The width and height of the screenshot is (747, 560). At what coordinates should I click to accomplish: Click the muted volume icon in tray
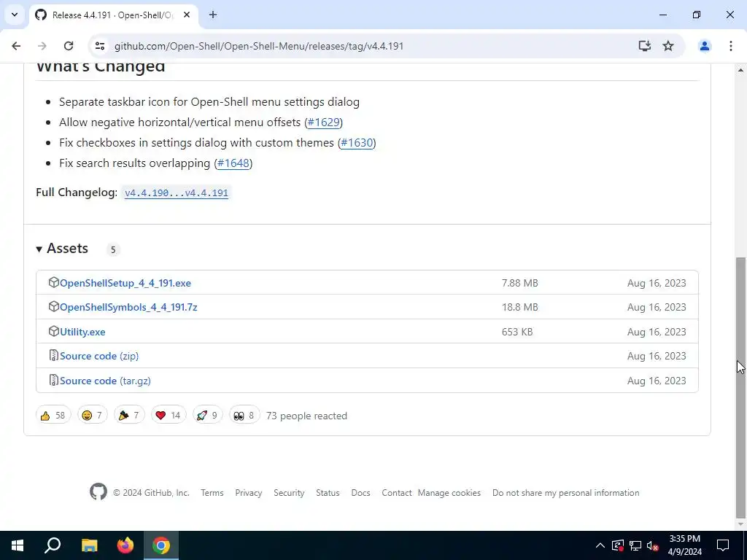(653, 545)
